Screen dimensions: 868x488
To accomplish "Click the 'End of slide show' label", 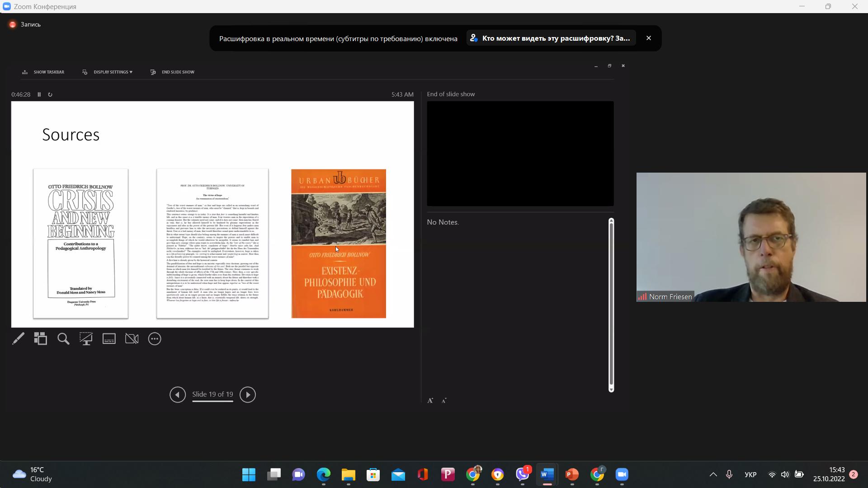I will tap(451, 94).
